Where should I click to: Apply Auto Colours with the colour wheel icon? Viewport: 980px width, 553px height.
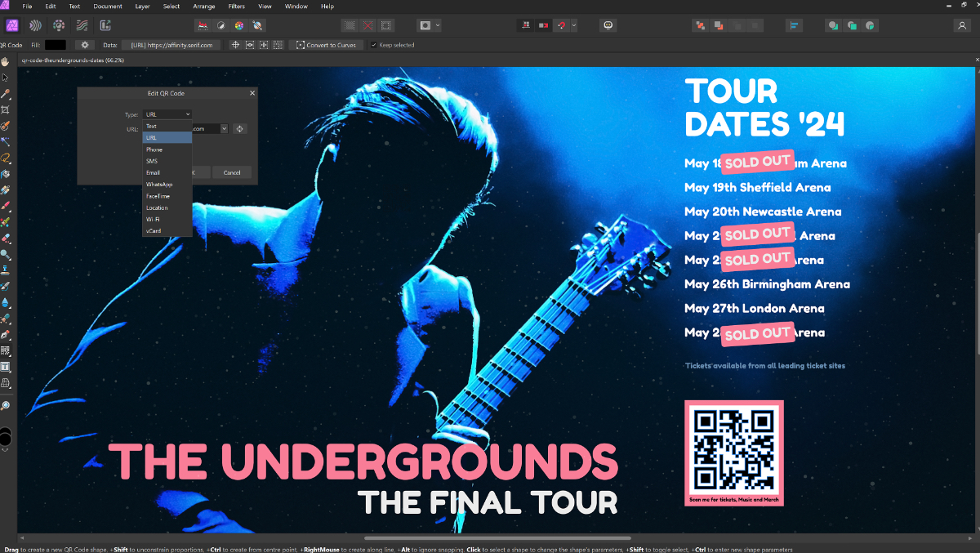coord(238,25)
